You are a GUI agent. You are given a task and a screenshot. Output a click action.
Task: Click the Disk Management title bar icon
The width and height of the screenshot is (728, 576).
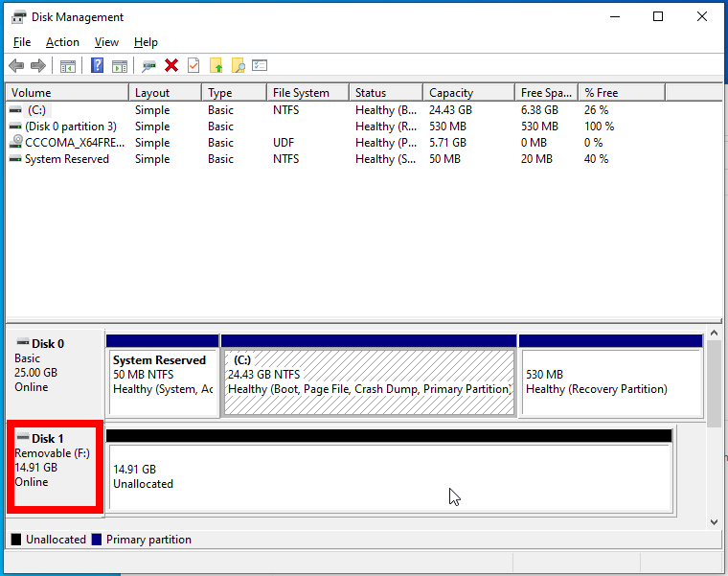pos(19,17)
